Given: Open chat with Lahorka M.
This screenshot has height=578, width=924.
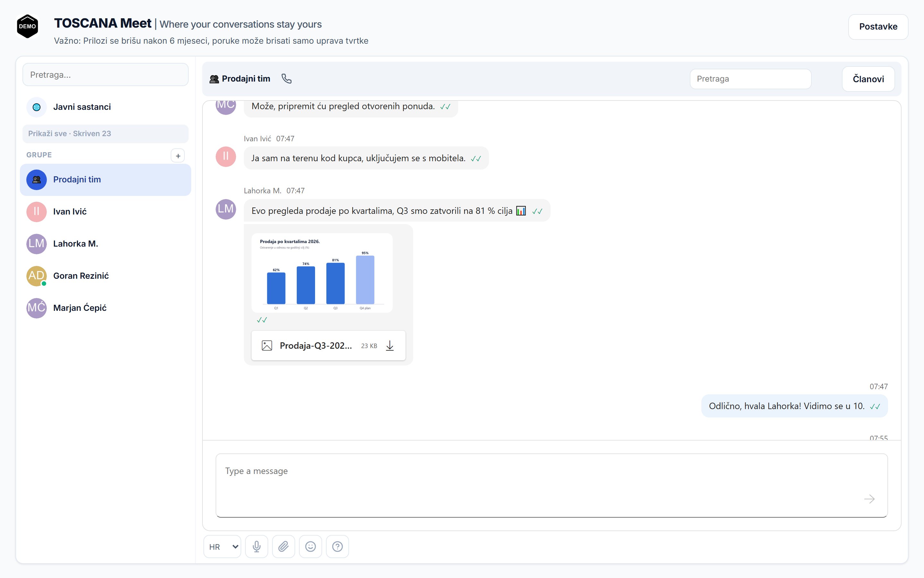Looking at the screenshot, I should (x=105, y=244).
